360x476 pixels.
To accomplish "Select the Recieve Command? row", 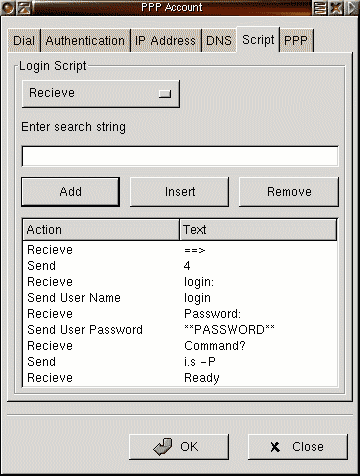I will click(x=180, y=346).
